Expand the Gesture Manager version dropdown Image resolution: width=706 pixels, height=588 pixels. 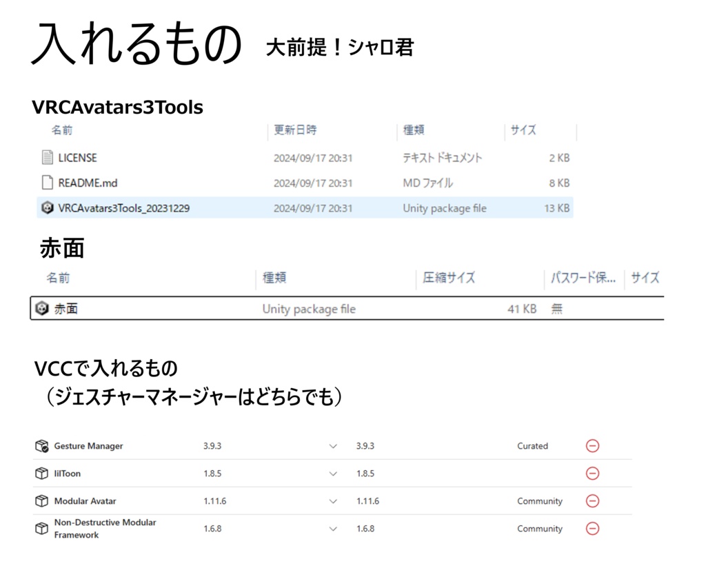pos(333,446)
